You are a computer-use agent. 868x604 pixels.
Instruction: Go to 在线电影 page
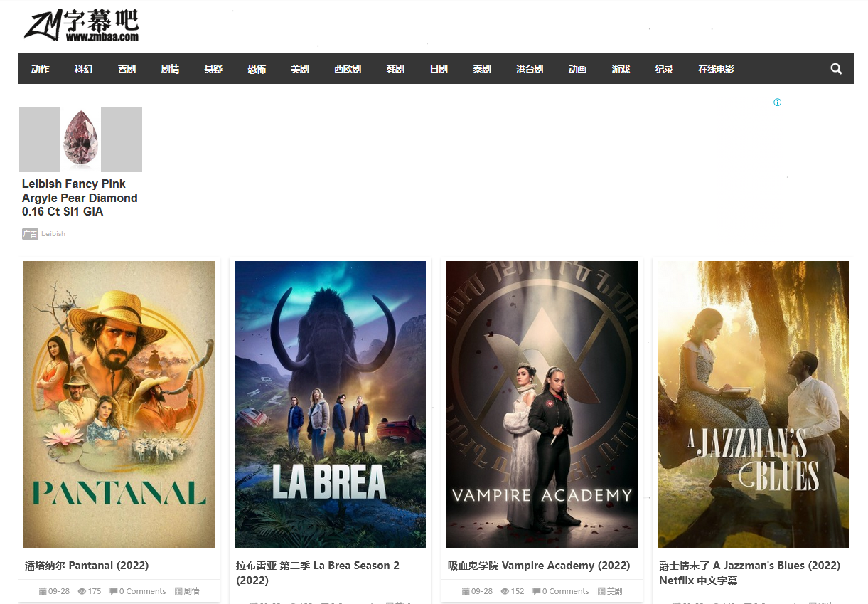[x=716, y=69]
